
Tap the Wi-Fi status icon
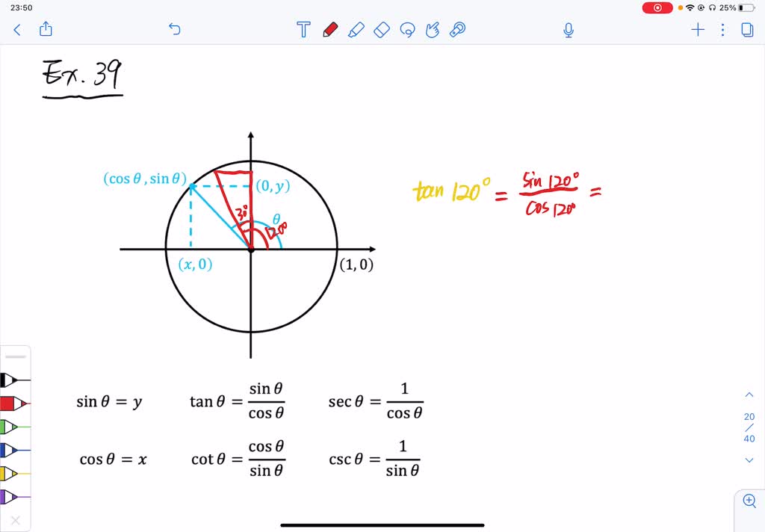pyautogui.click(x=690, y=7)
